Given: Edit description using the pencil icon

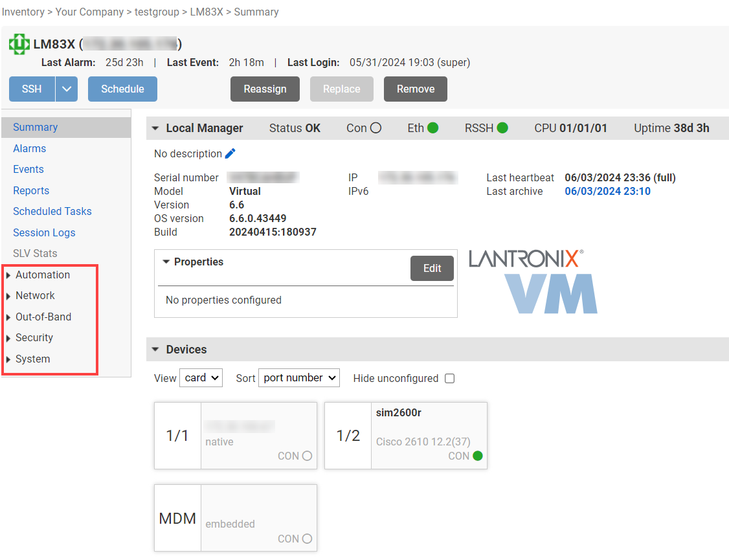Looking at the screenshot, I should 230,153.
